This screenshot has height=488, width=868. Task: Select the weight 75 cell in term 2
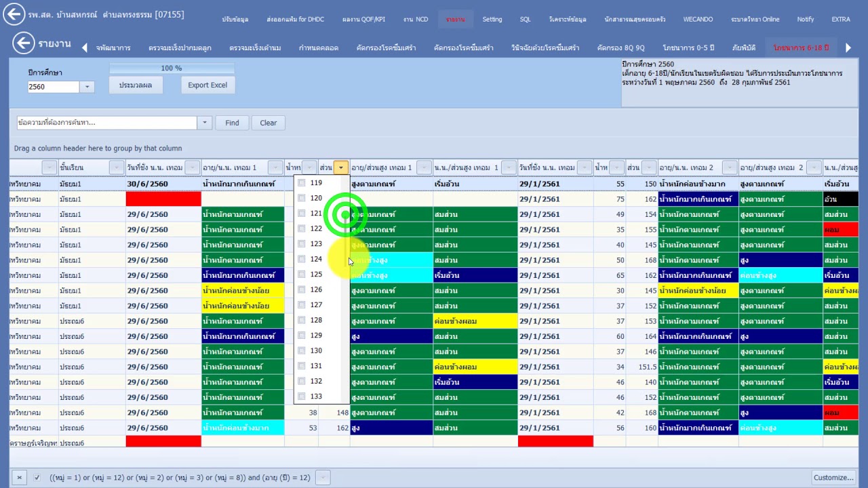coord(610,199)
